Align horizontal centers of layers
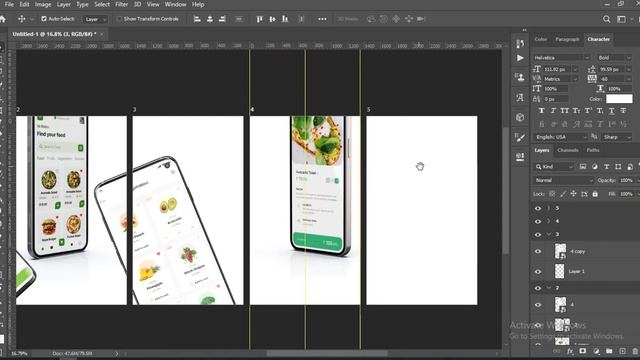The width and height of the screenshot is (640, 360). tap(210, 19)
